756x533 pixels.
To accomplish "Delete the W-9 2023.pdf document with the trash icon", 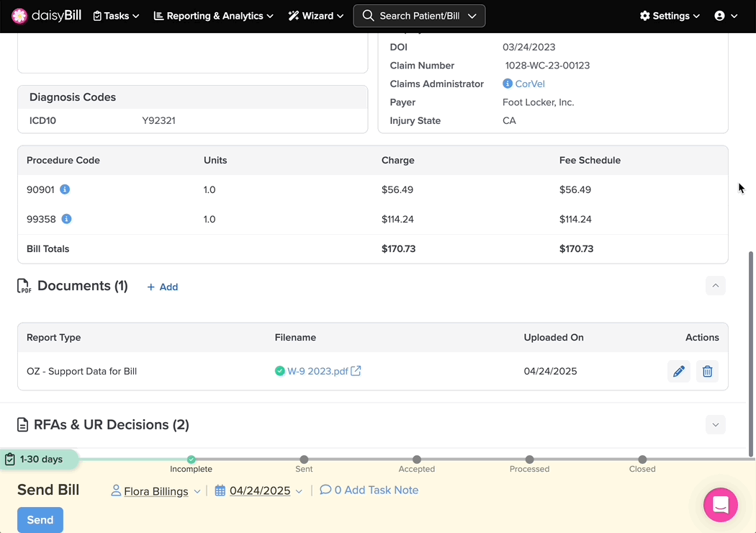I will 707,372.
